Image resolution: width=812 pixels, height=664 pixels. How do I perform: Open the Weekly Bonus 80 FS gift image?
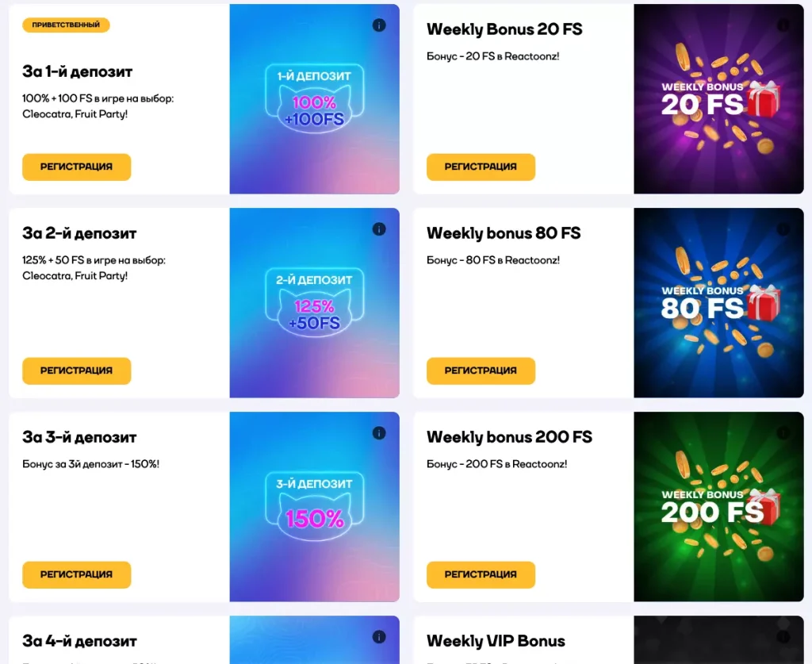click(718, 303)
